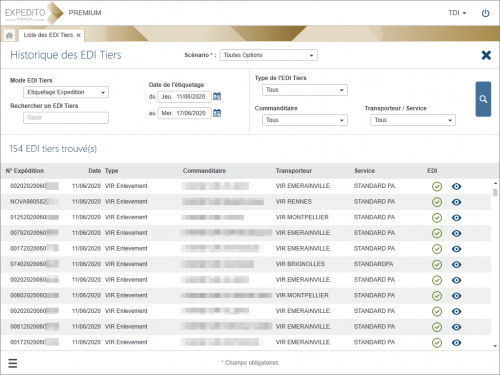The image size is (500, 375).
Task: Click eye icon on 01252020060 row
Action: tap(456, 218)
